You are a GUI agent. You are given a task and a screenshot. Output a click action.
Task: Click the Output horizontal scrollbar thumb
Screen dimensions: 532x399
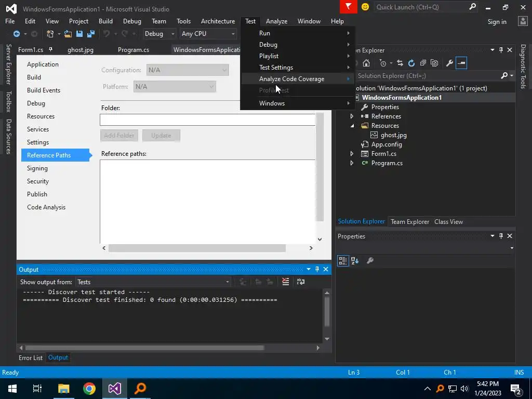(144, 348)
